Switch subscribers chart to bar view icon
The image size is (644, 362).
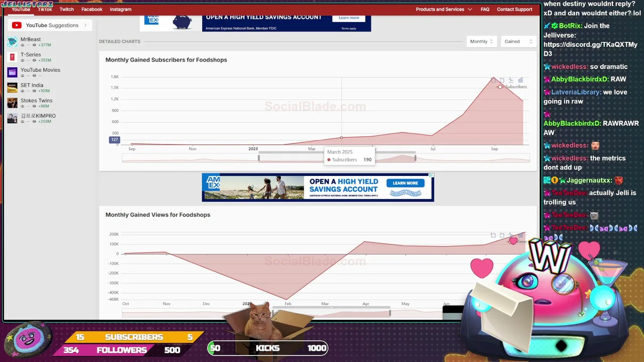point(520,80)
